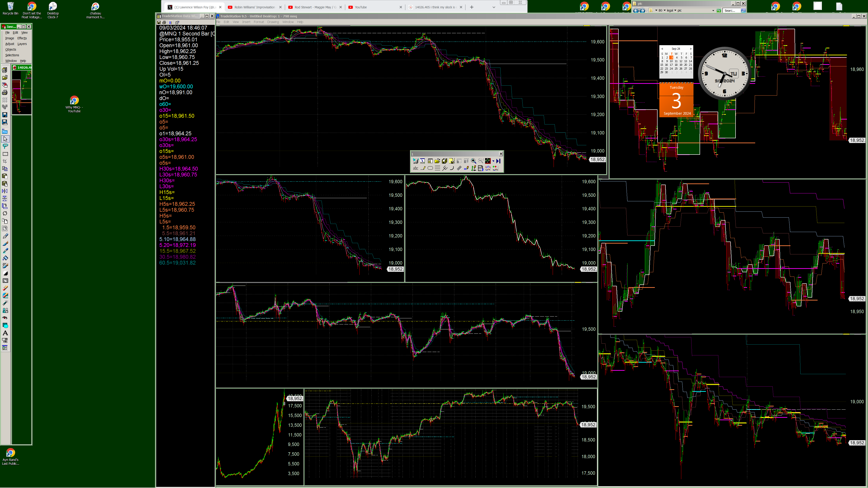Open the Drawing menu in TradeStation
Screen dimensions: 868x488
coord(273,22)
